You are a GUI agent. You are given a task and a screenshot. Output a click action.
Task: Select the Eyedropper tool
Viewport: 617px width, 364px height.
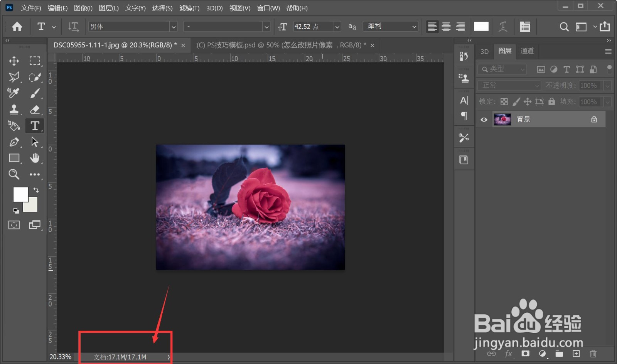pyautogui.click(x=14, y=93)
